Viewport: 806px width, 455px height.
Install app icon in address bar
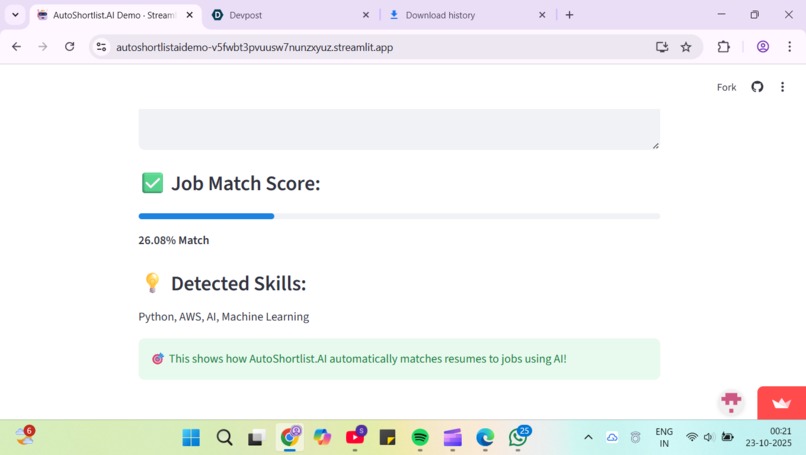point(662,47)
